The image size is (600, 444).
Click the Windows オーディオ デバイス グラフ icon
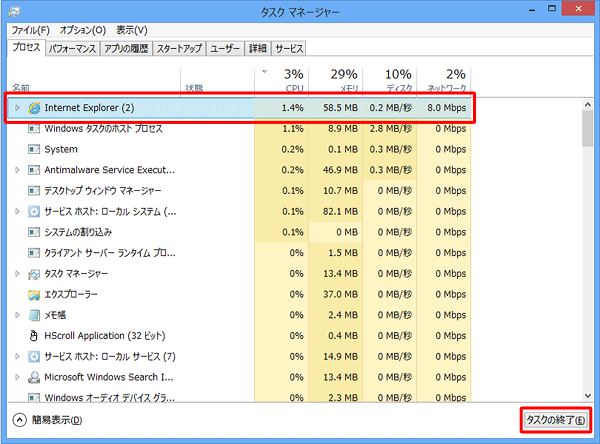point(34,398)
